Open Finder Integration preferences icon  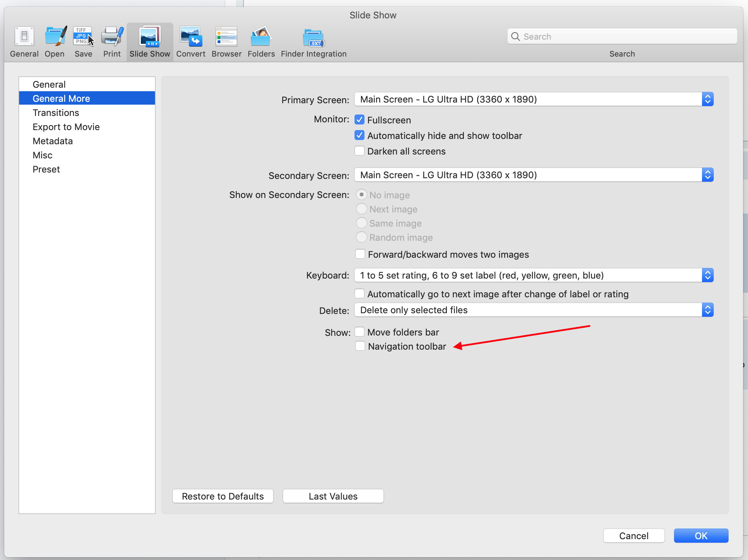(313, 38)
